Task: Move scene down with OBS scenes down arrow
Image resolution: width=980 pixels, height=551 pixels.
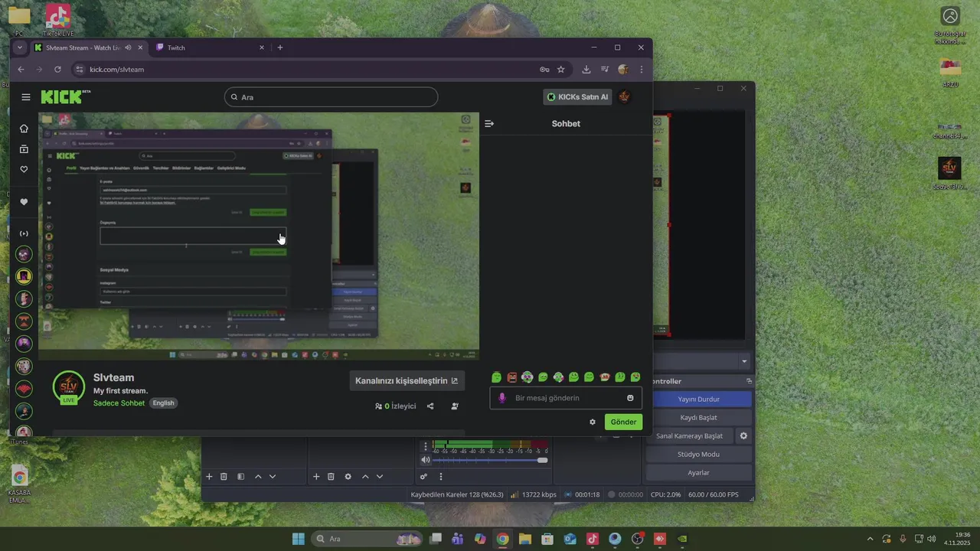Action: 273,477
